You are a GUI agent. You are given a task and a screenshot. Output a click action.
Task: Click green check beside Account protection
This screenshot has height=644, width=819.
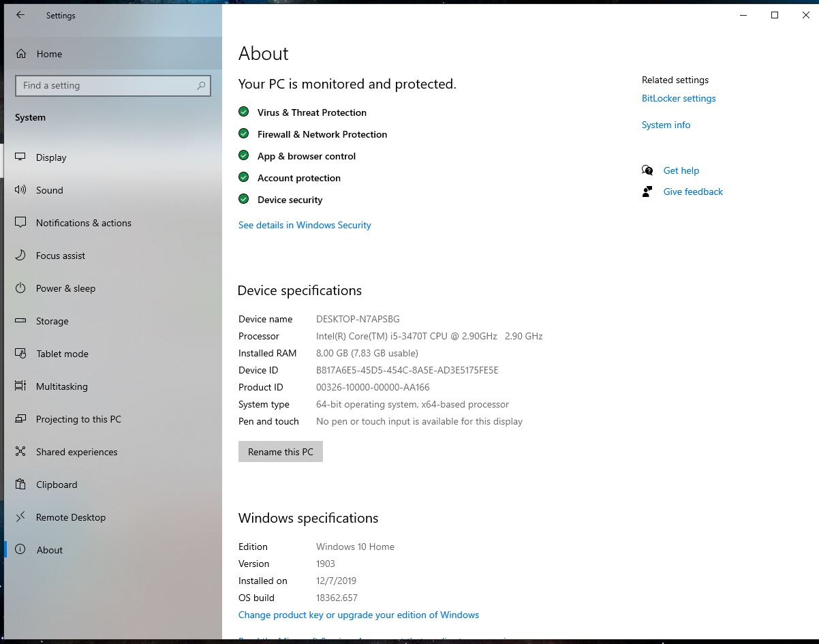[243, 177]
